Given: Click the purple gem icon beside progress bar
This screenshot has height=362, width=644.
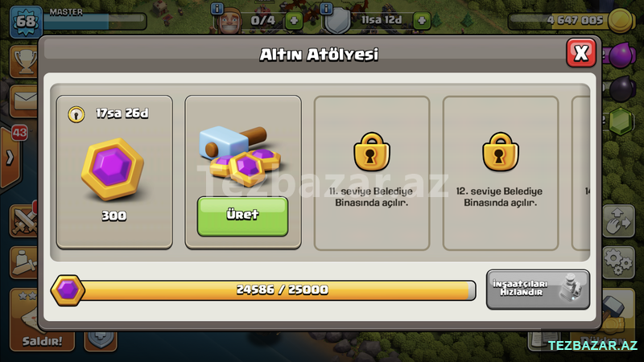Looking at the screenshot, I should pyautogui.click(x=68, y=290).
